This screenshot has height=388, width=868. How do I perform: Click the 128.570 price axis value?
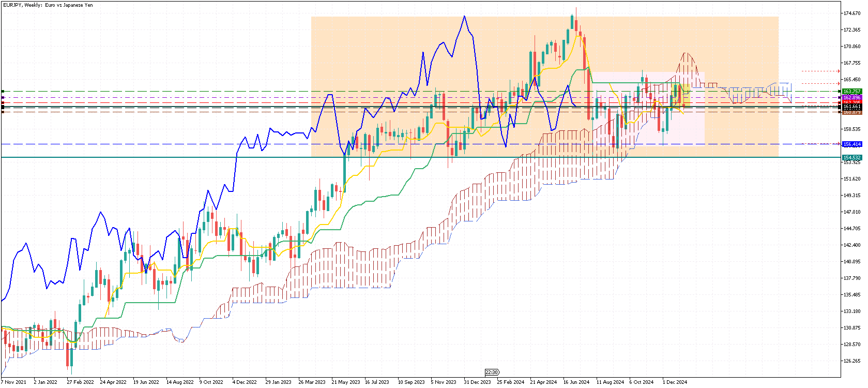click(x=852, y=345)
